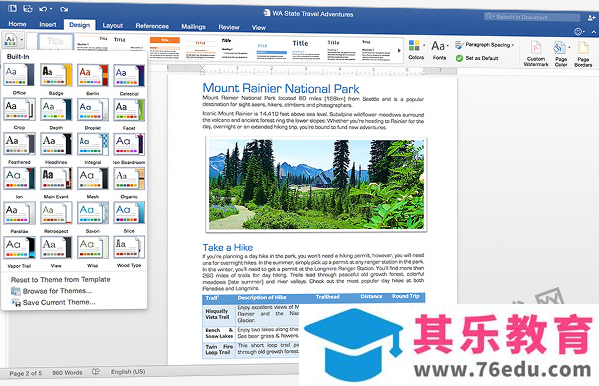Click the Redo icon
Screen dimensions: 599x386
click(x=64, y=9)
